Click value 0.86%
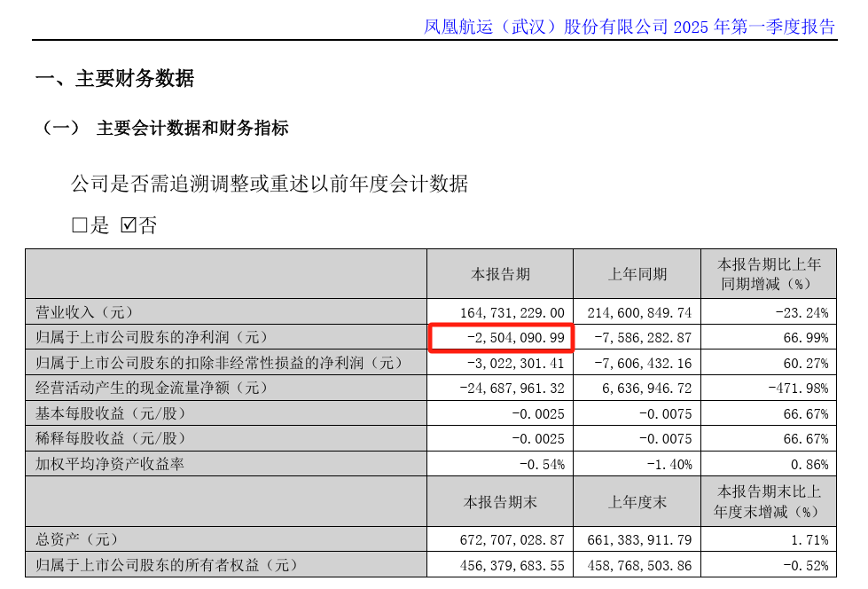 (809, 464)
